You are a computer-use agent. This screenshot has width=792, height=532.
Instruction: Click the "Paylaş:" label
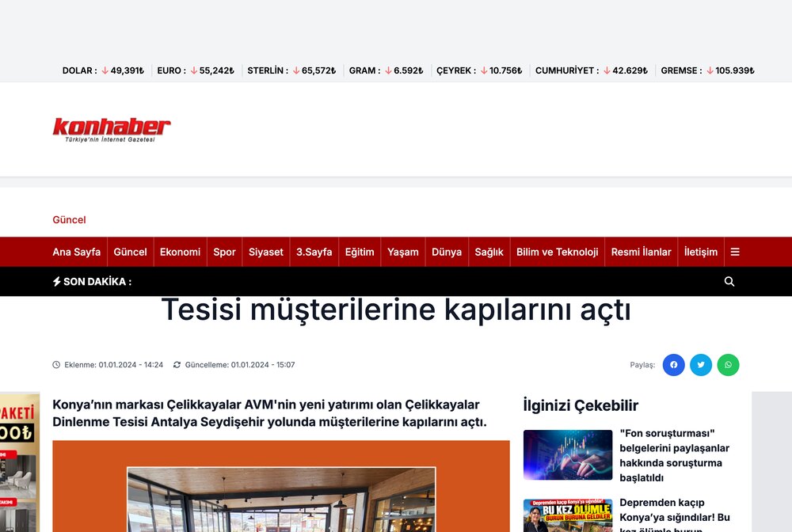point(642,365)
